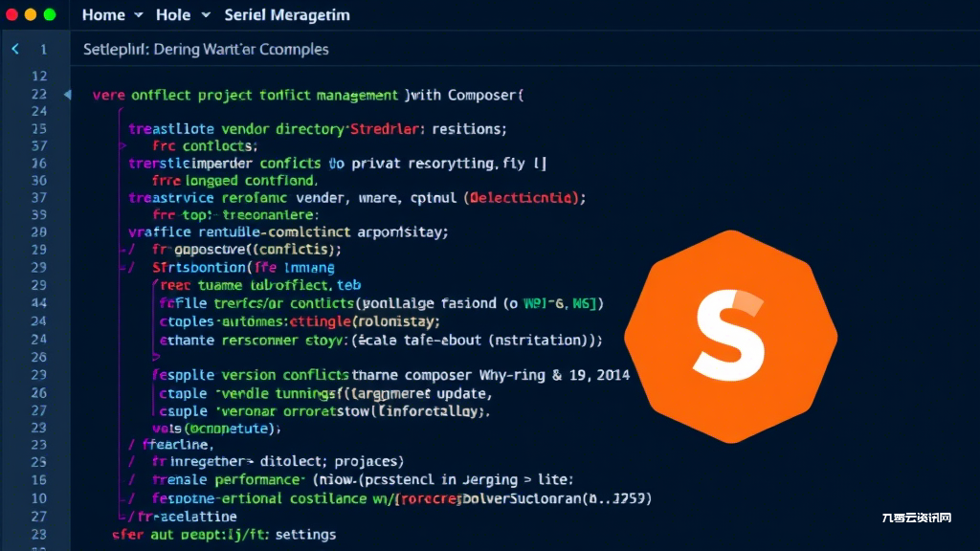The height and width of the screenshot is (551, 980).
Task: Open the Home menu
Action: pos(103,15)
